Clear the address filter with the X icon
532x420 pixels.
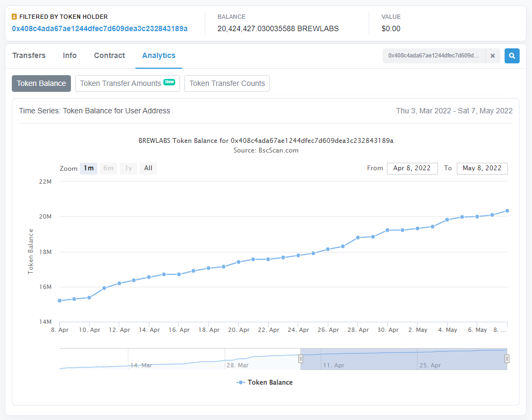493,56
